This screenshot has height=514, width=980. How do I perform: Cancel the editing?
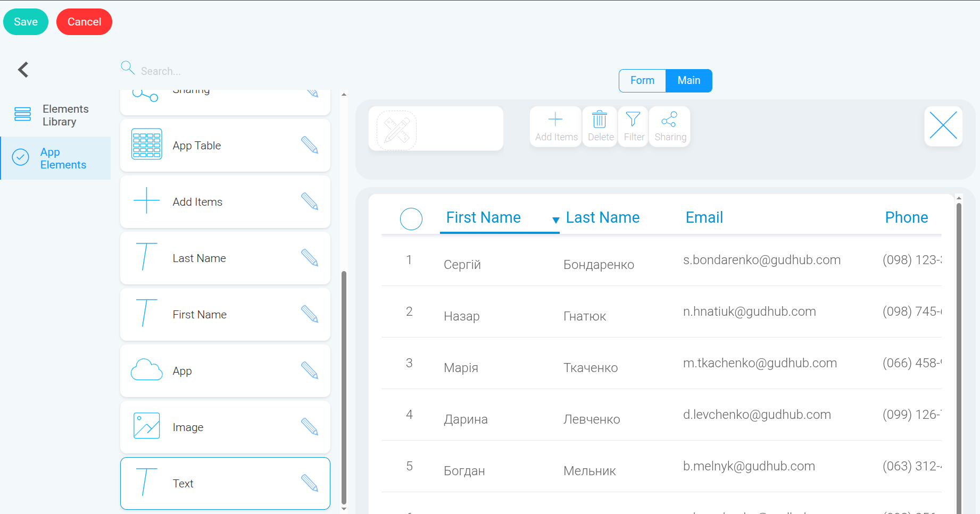click(x=84, y=22)
